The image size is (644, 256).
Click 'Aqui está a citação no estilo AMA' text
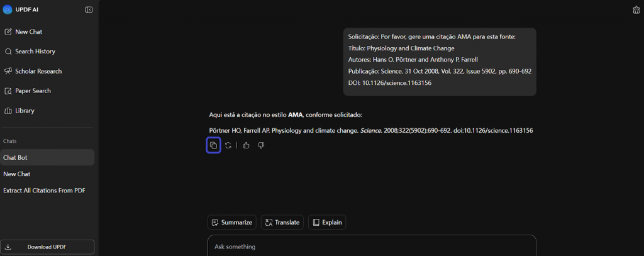(x=286, y=114)
